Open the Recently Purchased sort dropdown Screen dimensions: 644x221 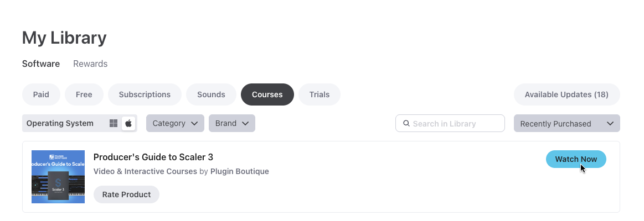tap(566, 124)
